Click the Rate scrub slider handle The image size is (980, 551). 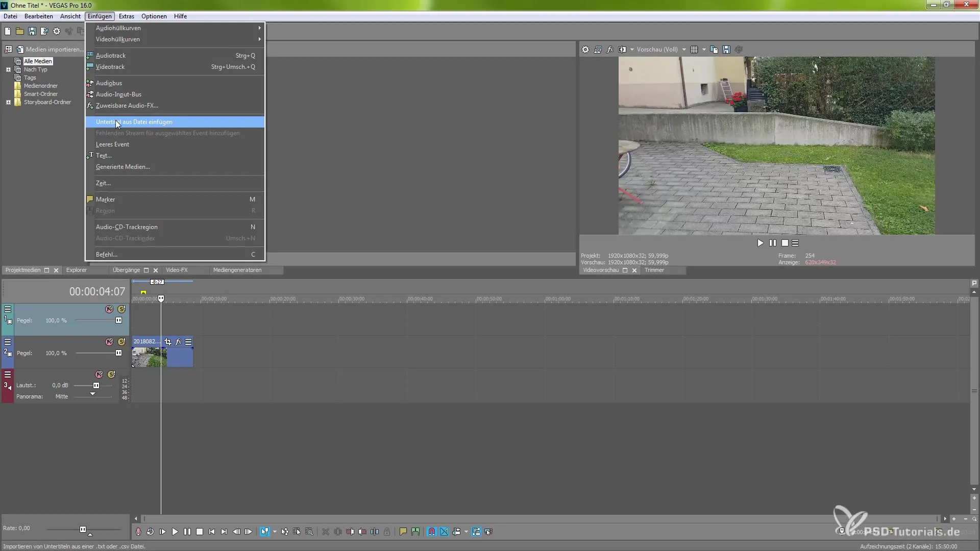click(x=83, y=529)
